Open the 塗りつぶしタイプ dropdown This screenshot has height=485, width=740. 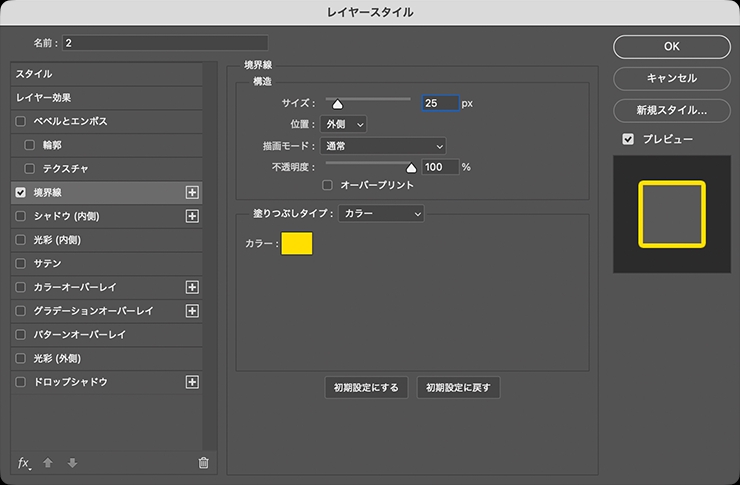click(x=381, y=213)
